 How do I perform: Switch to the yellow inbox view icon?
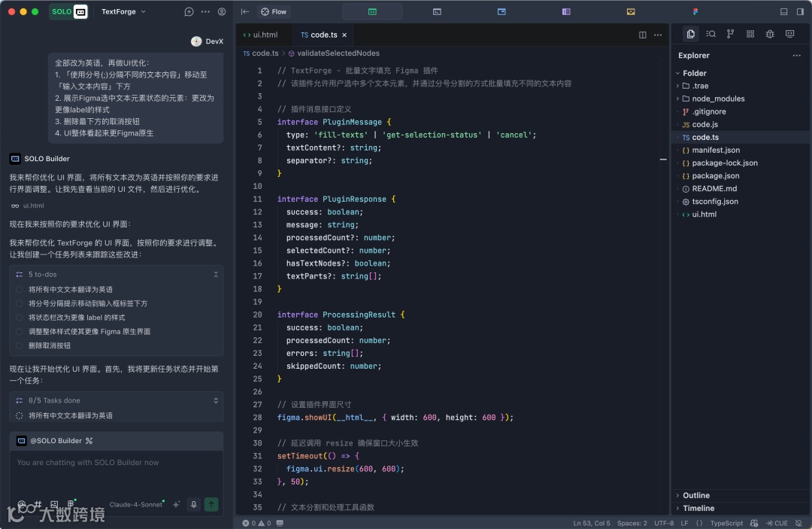point(631,11)
